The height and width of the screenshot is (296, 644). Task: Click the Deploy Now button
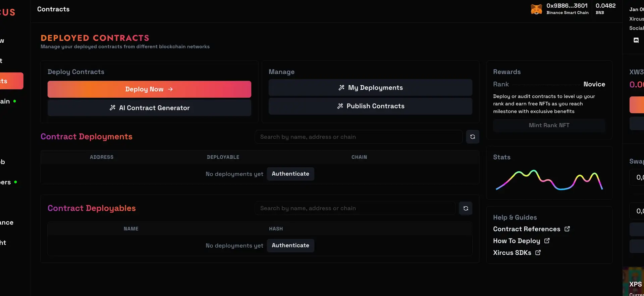(149, 89)
